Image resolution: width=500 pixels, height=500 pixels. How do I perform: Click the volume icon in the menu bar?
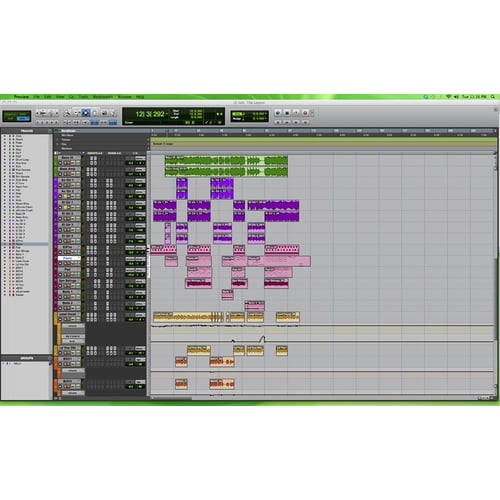coord(456,97)
